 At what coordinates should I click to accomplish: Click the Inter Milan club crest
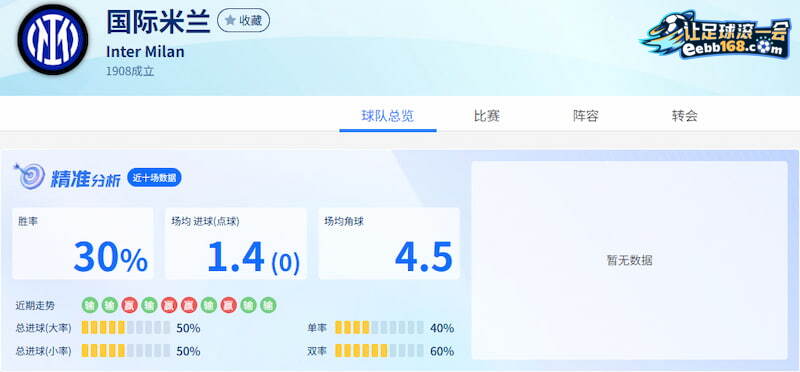[x=53, y=40]
